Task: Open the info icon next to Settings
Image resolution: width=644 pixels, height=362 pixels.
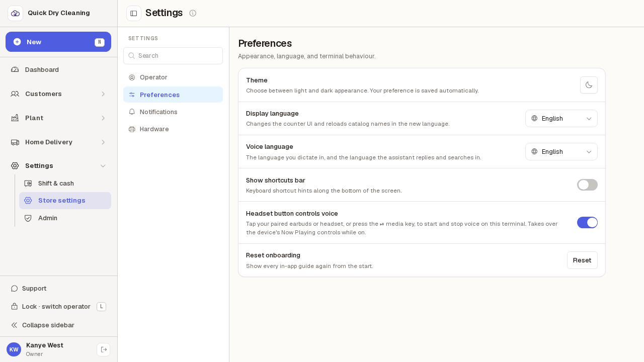Action: (193, 13)
